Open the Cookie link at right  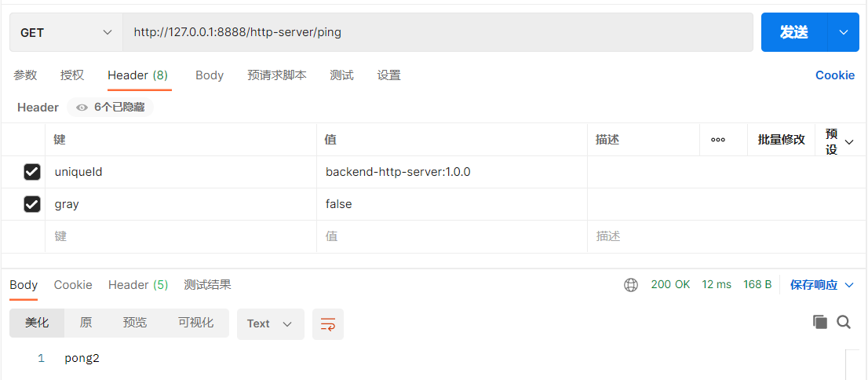(834, 75)
